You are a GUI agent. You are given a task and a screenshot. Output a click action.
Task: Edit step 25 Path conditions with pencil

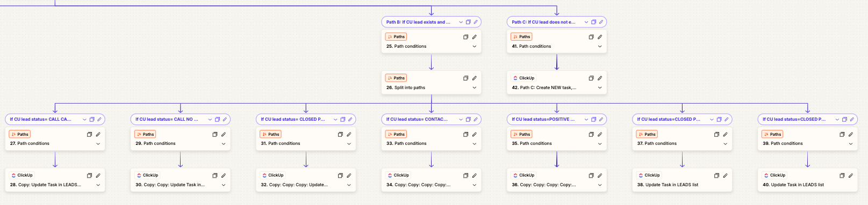[x=475, y=37]
